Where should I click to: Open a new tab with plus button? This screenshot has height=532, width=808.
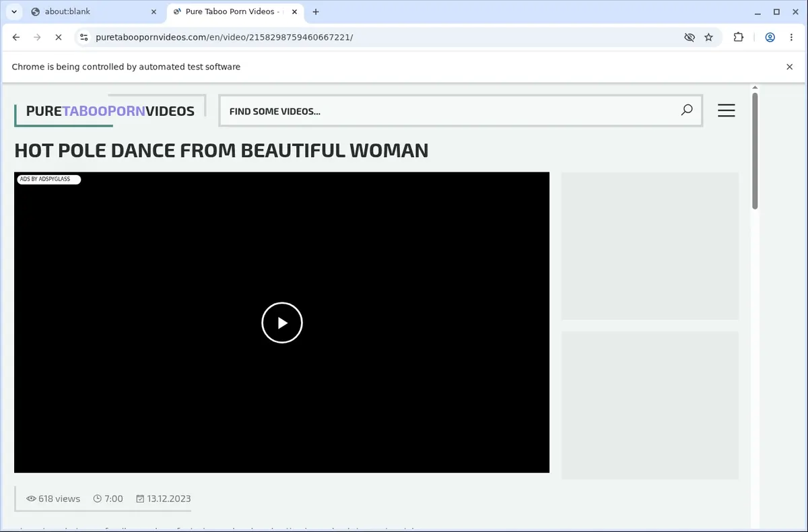coord(316,11)
